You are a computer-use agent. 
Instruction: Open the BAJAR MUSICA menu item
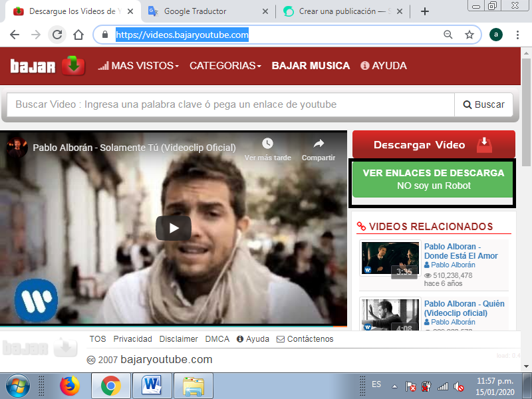point(311,65)
